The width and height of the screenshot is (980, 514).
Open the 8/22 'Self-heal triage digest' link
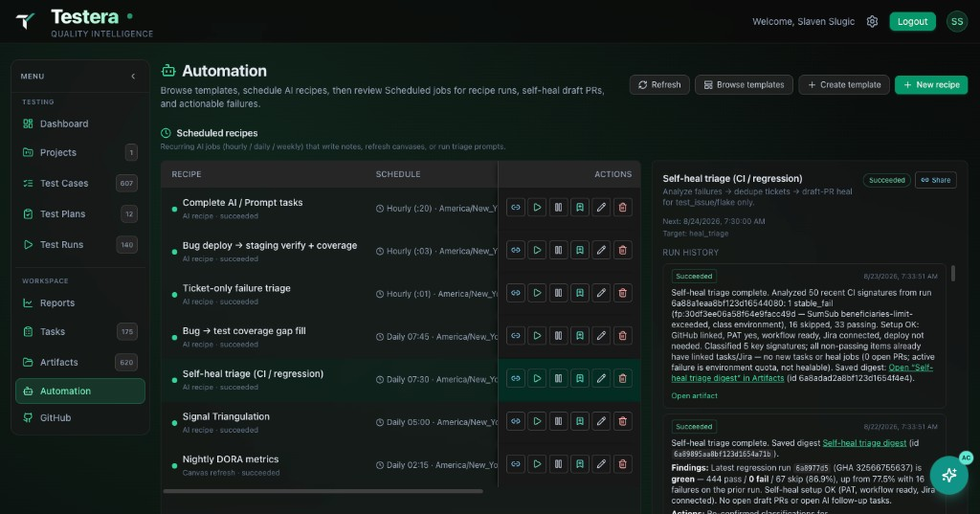tap(864, 443)
